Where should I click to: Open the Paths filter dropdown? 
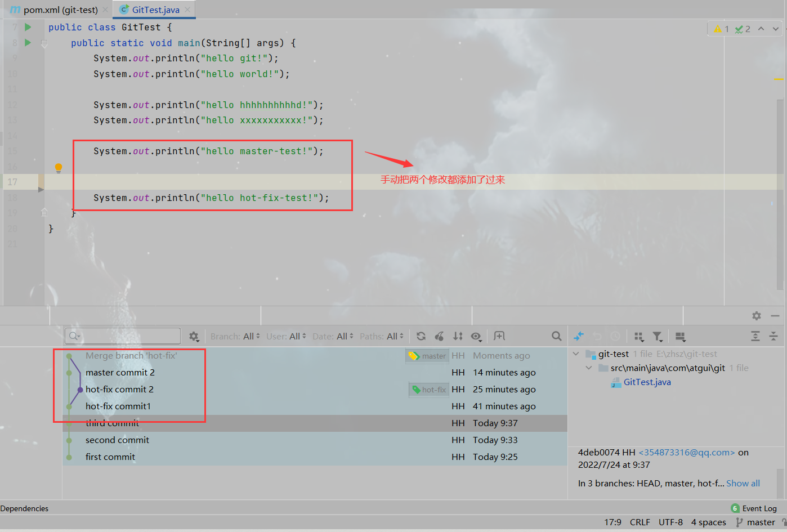[382, 336]
